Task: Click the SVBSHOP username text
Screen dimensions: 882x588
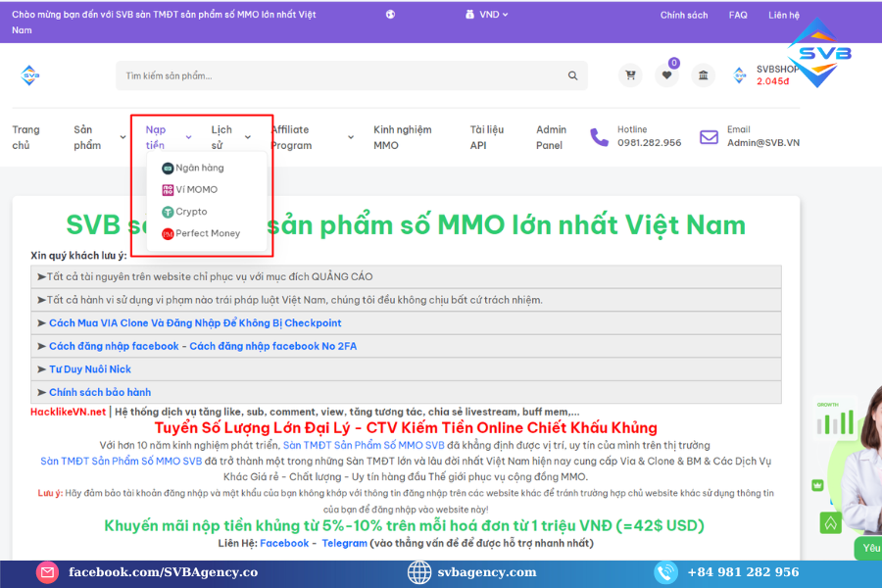Action: (x=777, y=70)
